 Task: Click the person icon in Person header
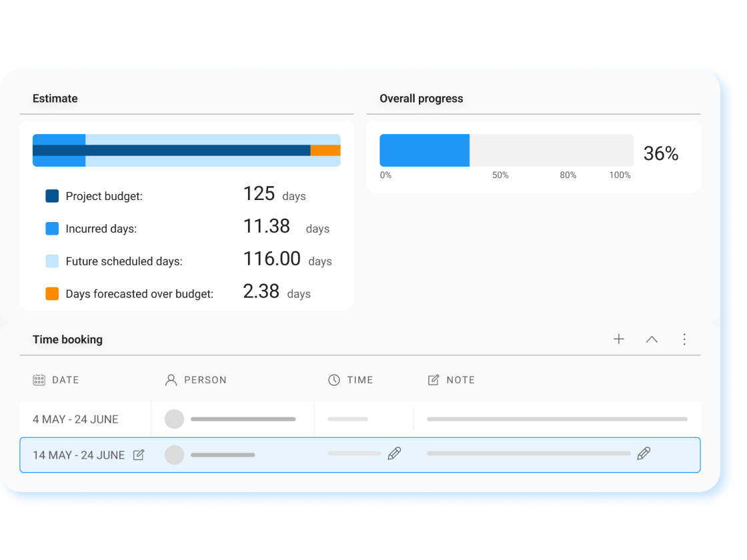click(x=171, y=380)
